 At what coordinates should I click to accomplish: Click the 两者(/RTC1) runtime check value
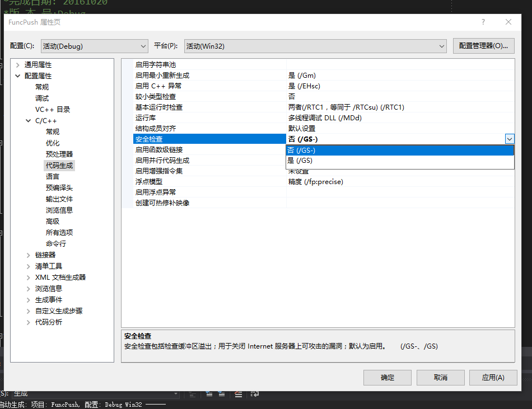coord(400,107)
